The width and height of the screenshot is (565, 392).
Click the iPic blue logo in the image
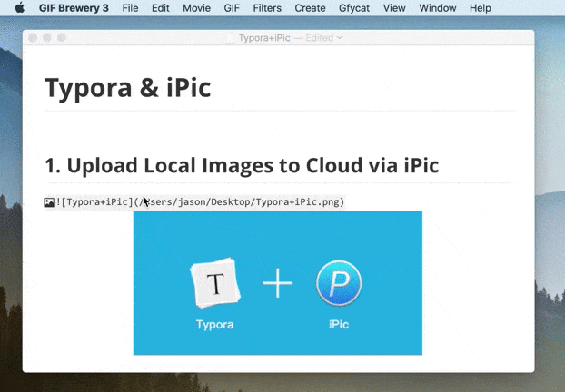click(x=339, y=282)
